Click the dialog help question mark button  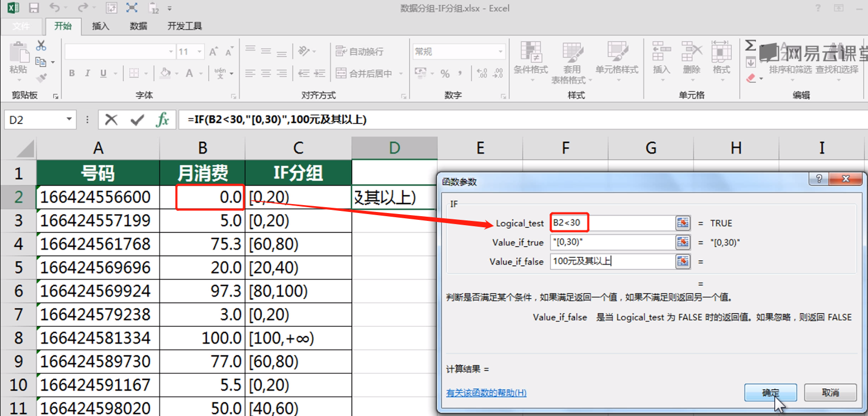click(818, 179)
